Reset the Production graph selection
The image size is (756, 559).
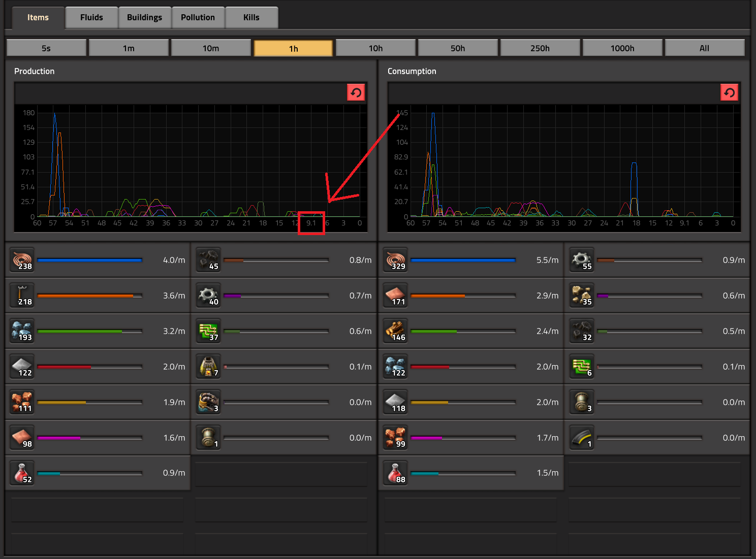tap(356, 92)
